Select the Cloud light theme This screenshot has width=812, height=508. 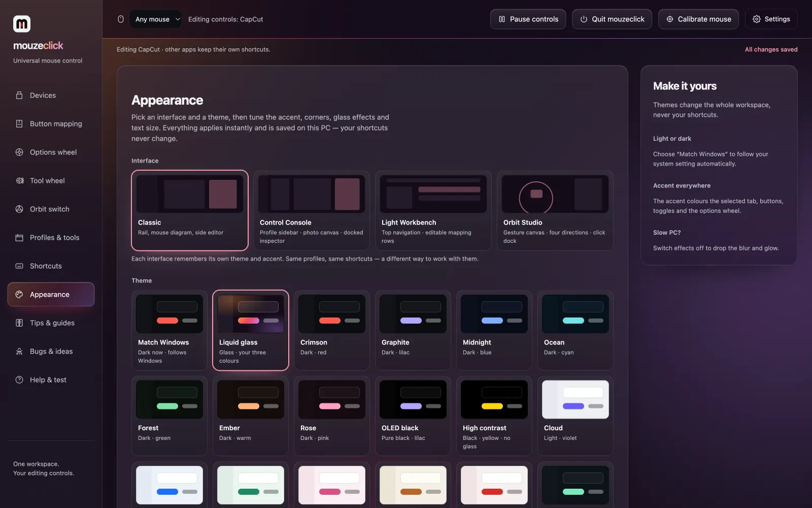click(x=576, y=416)
